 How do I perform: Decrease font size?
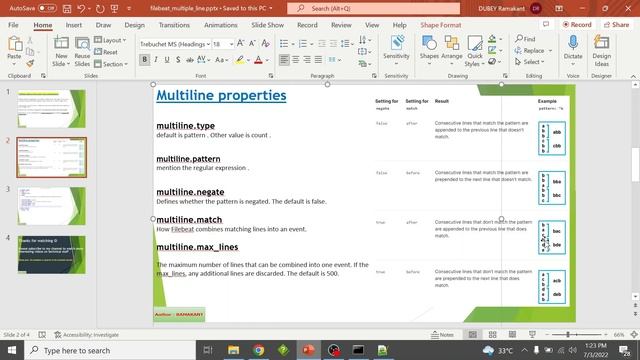click(x=252, y=43)
